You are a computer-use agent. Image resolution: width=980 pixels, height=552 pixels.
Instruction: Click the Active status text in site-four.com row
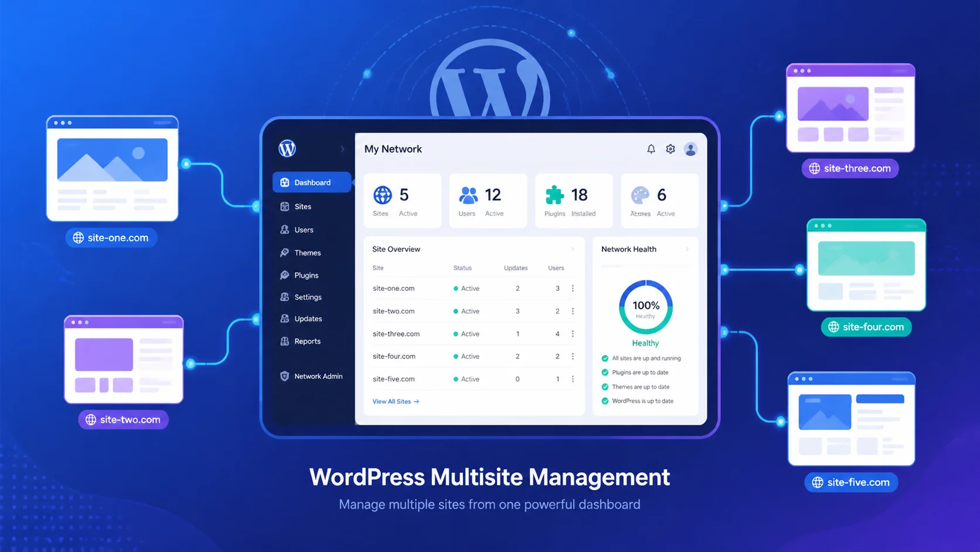click(470, 357)
